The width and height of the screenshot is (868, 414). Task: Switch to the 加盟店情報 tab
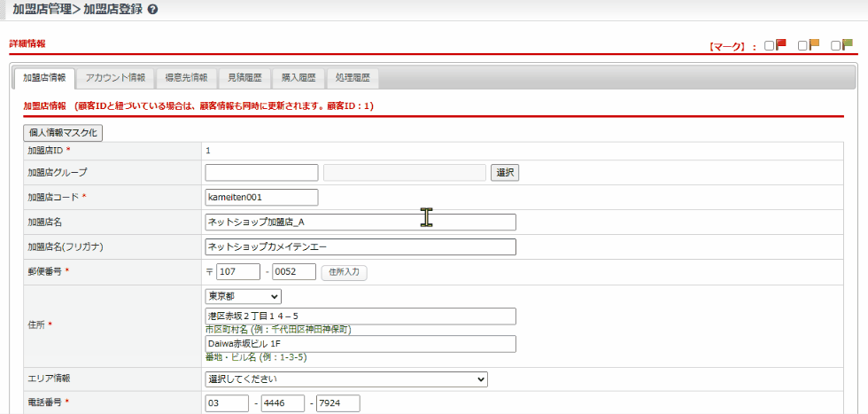pos(43,78)
